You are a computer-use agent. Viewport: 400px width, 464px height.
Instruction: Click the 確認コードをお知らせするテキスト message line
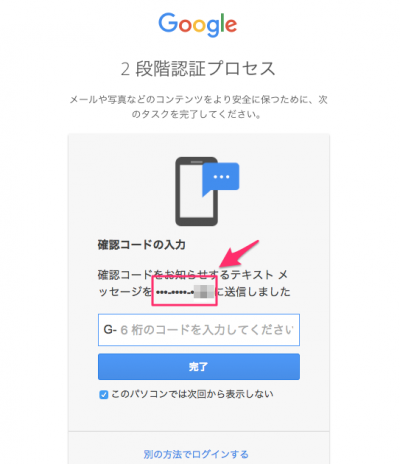coord(193,275)
